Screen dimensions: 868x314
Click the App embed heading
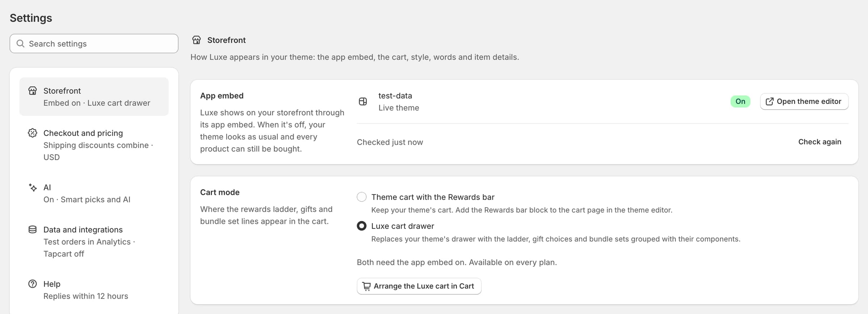click(x=222, y=96)
